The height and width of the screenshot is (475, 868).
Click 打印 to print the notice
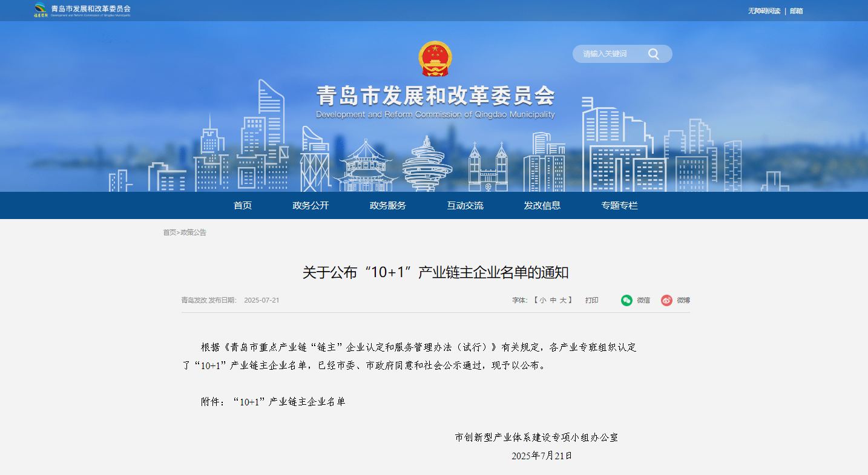click(591, 300)
